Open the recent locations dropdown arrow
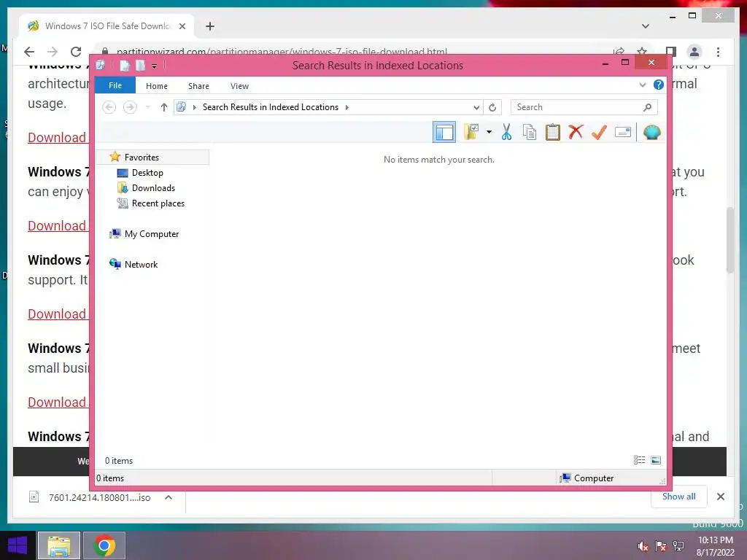This screenshot has height=560, width=747. pyautogui.click(x=147, y=107)
